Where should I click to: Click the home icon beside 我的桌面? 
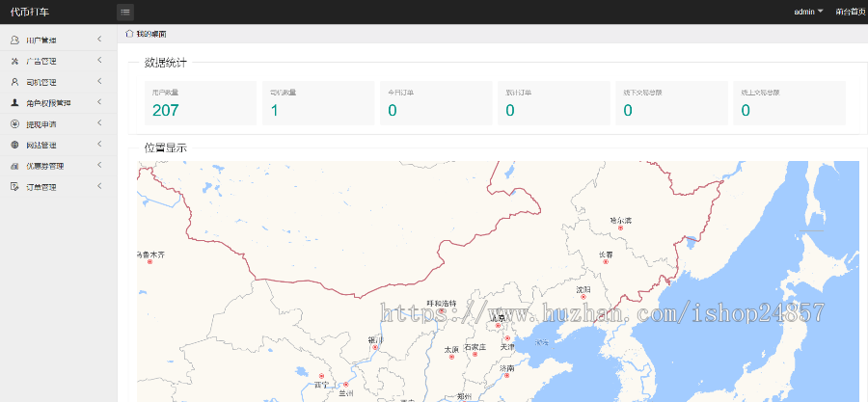click(129, 33)
